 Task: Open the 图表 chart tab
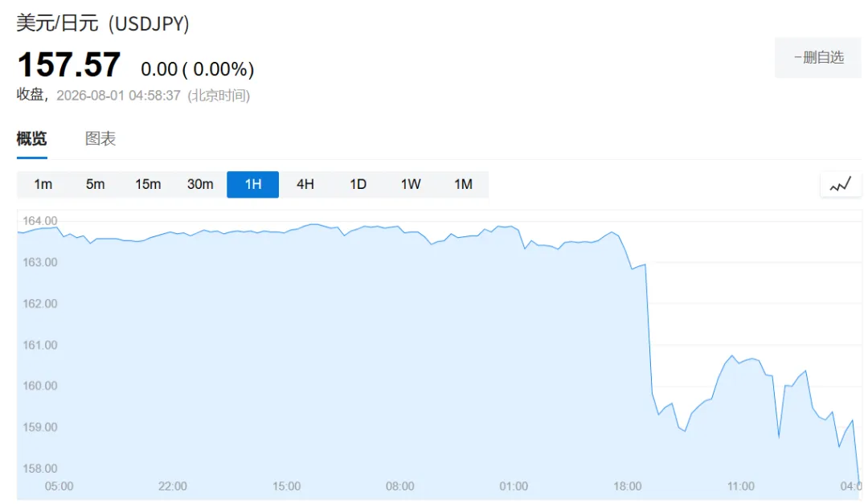click(x=100, y=138)
